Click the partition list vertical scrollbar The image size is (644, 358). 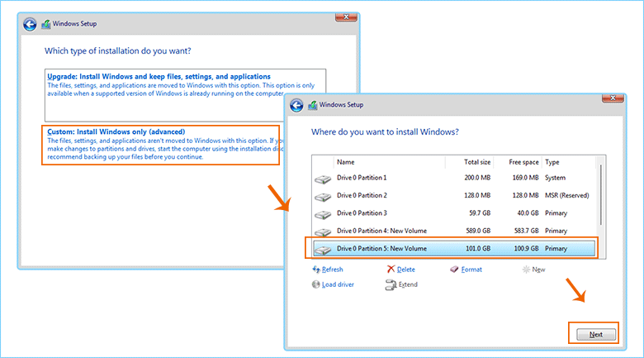[x=601, y=194]
